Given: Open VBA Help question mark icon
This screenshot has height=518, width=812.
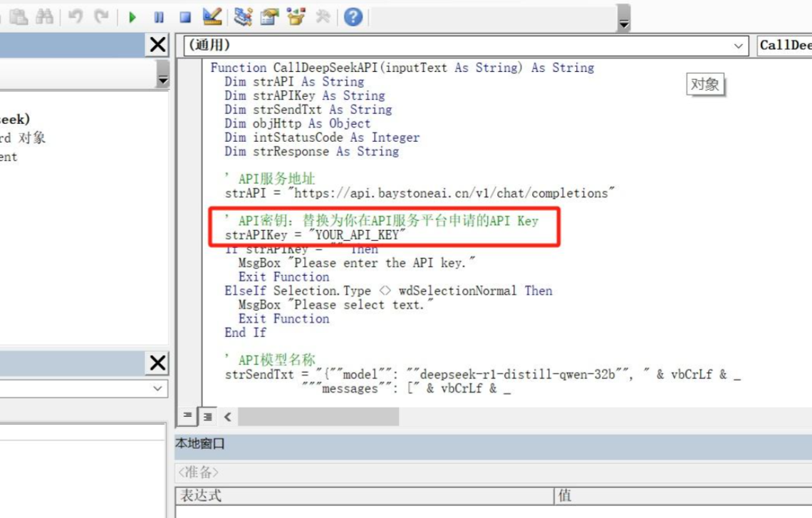Looking at the screenshot, I should pyautogui.click(x=353, y=17).
